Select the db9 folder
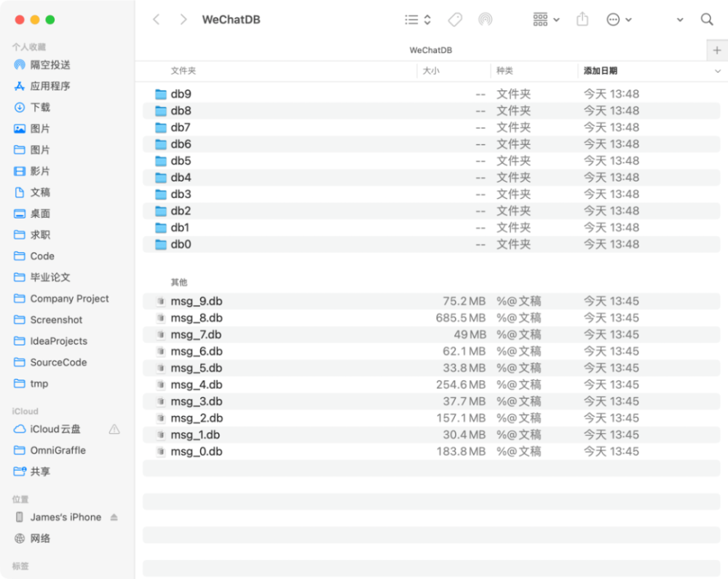 [x=431, y=94]
